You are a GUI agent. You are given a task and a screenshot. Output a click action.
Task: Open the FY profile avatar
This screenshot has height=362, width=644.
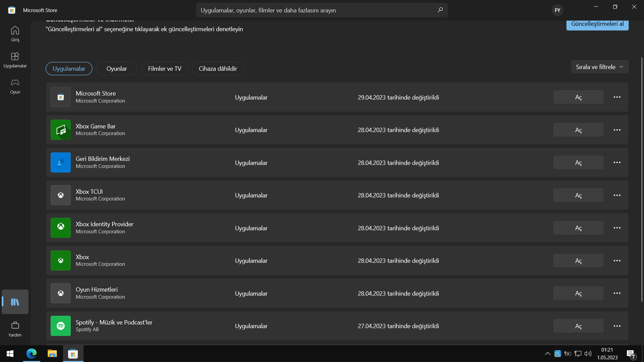[x=557, y=10]
